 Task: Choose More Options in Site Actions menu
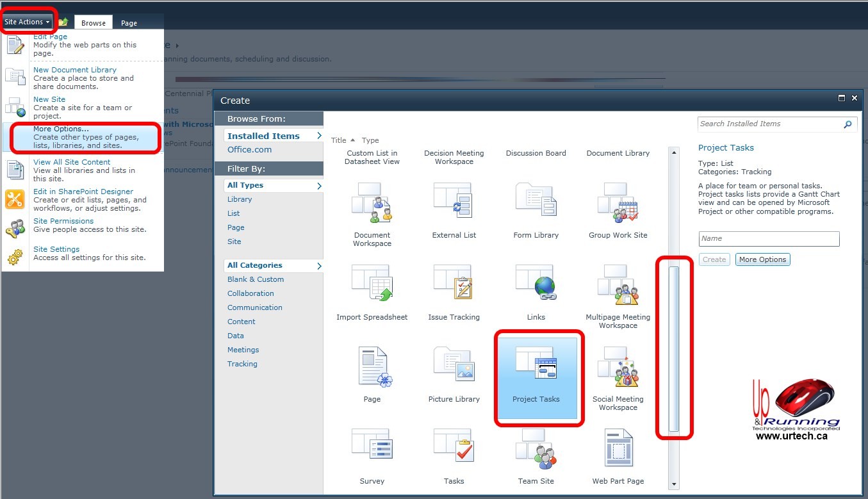(61, 129)
